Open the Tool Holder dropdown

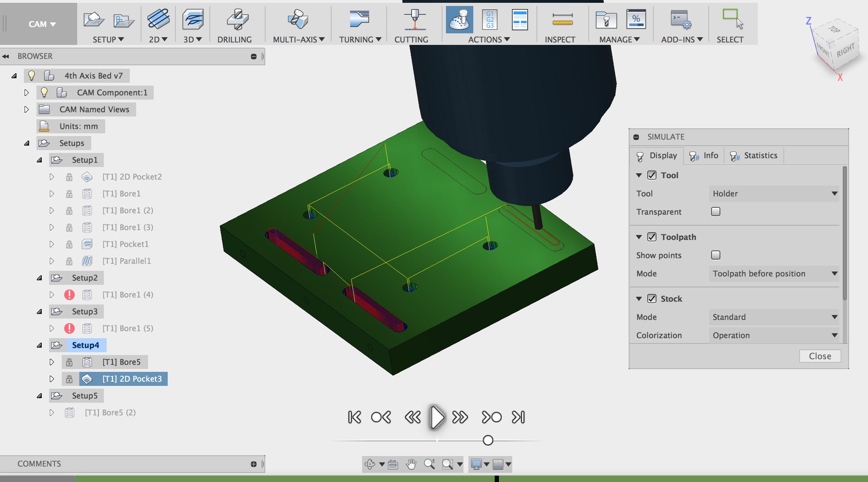pyautogui.click(x=774, y=194)
